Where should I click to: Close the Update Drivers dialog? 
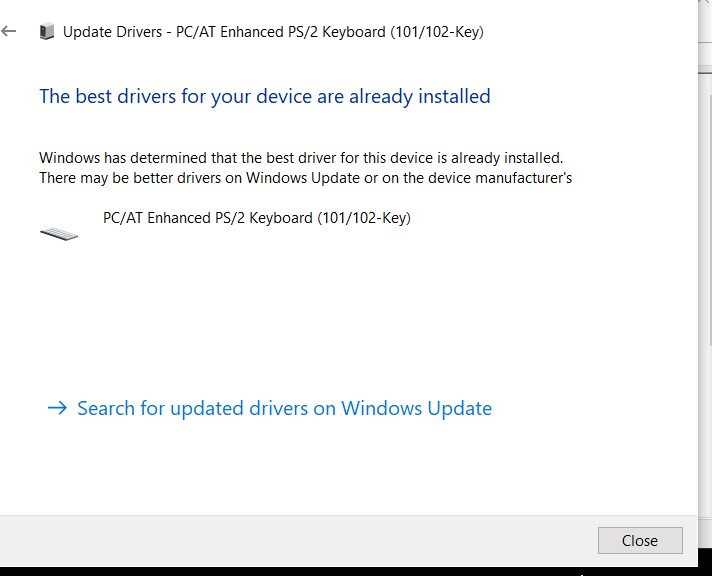(640, 541)
